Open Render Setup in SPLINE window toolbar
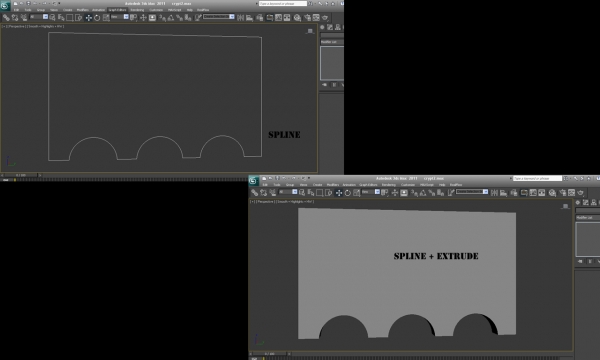Image resolution: width=600 pixels, height=360 pixels. [x=307, y=17]
